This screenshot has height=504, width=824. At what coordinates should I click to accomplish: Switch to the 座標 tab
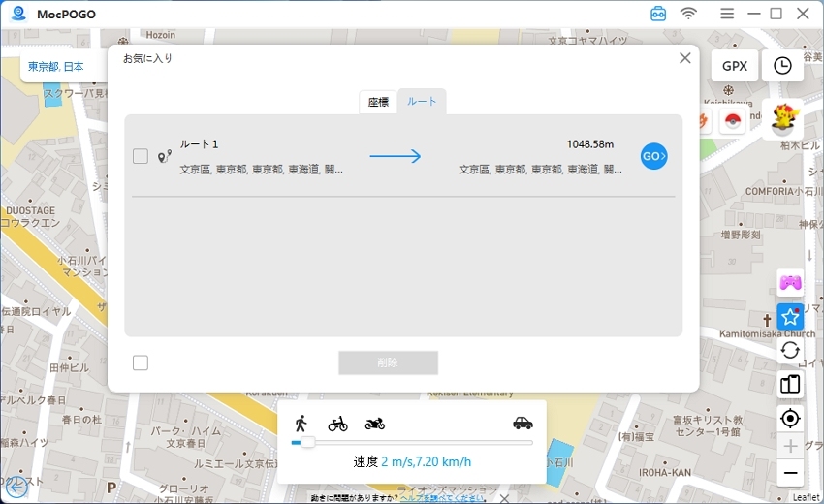click(x=378, y=102)
